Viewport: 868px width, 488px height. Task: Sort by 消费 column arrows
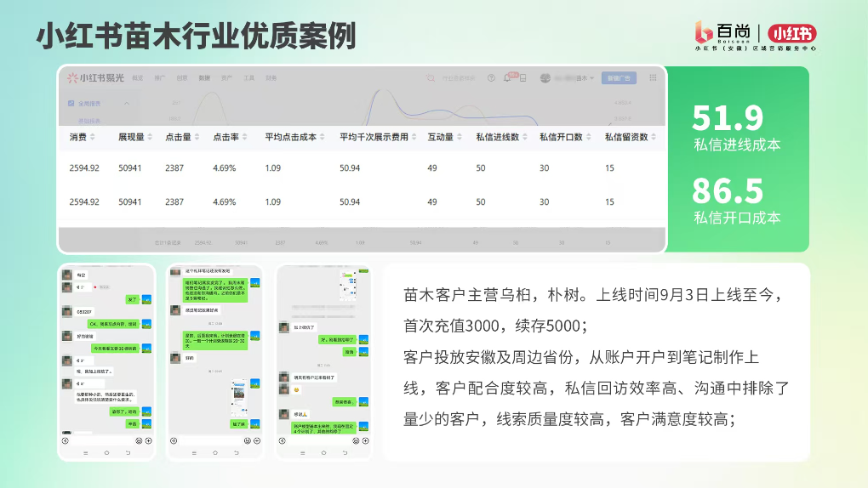coord(93,137)
